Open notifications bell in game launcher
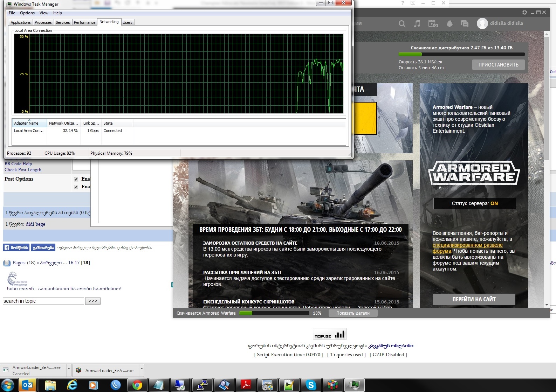This screenshot has width=556, height=392. [449, 23]
